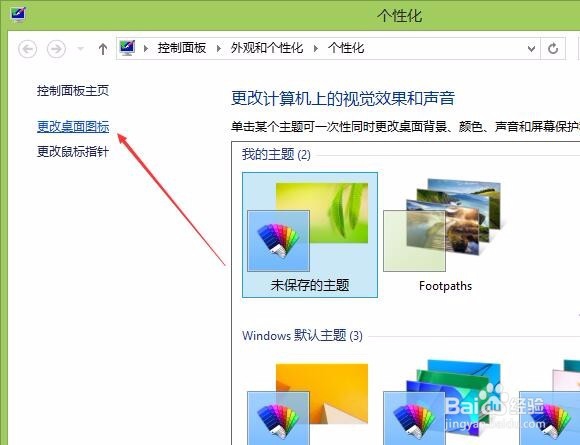Expand the chevron before 控制面板
The height and width of the screenshot is (445, 580).
(x=146, y=48)
